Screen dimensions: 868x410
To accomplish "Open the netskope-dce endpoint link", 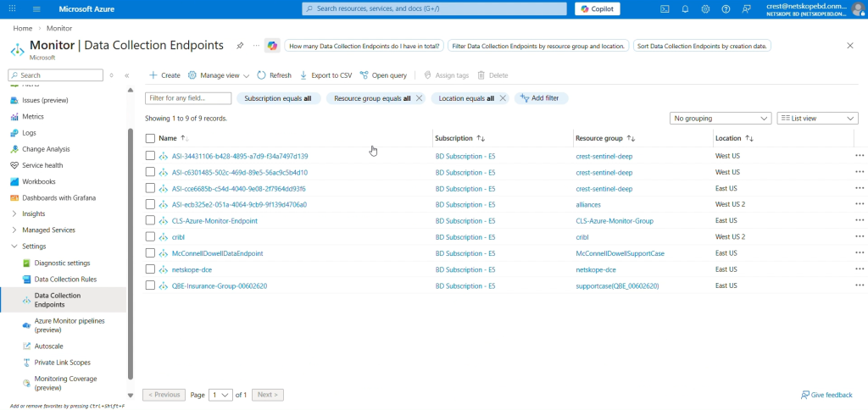I will [192, 269].
